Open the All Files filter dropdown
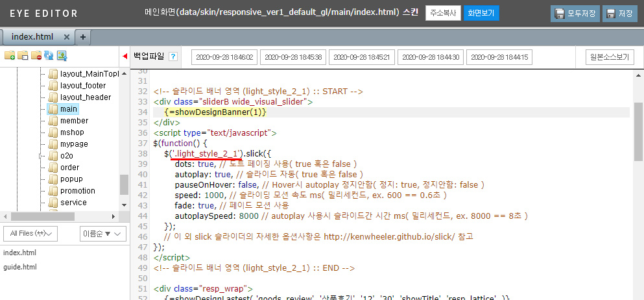Image resolution: width=644 pixels, height=300 pixels. [x=30, y=233]
